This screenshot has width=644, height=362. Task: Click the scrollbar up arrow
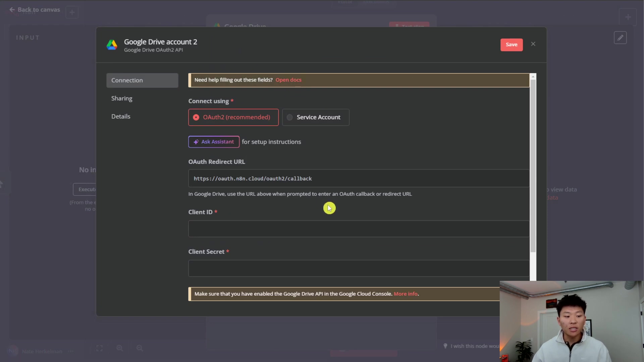[x=533, y=77]
